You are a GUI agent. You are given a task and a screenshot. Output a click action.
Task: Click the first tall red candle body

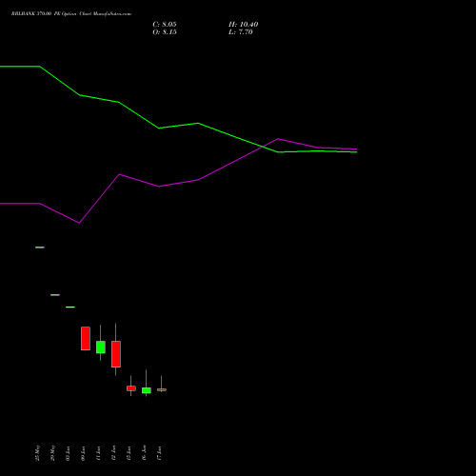point(86,339)
